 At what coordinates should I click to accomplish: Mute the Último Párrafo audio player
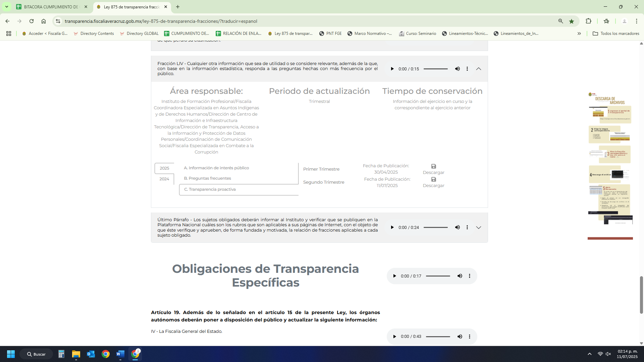tap(457, 227)
